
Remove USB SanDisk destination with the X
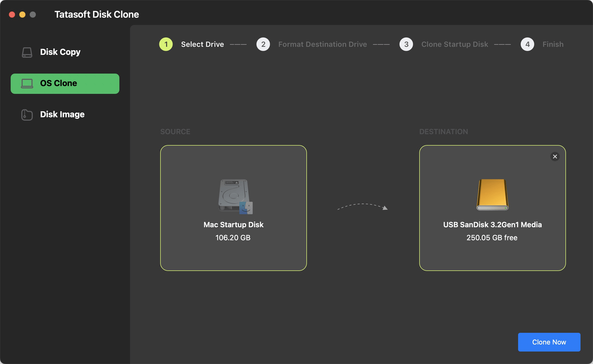click(x=555, y=156)
